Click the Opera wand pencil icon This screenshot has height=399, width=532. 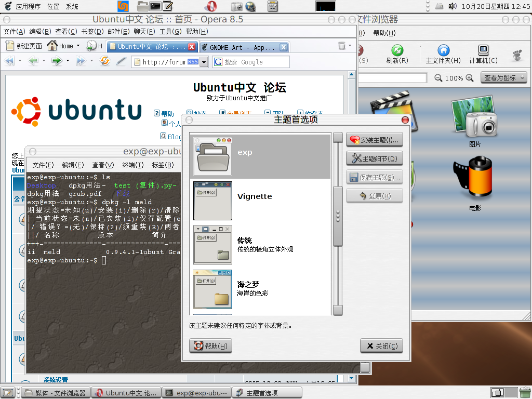(x=121, y=61)
